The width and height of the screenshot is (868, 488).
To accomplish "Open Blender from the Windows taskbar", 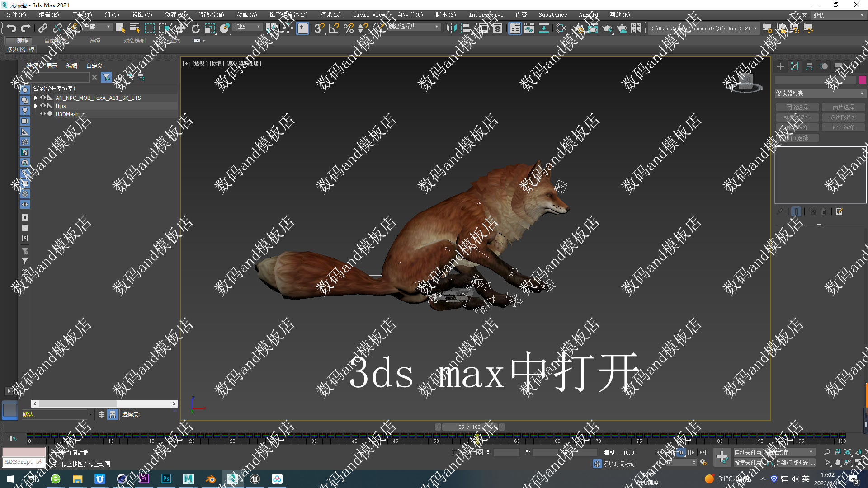I will pyautogui.click(x=211, y=479).
